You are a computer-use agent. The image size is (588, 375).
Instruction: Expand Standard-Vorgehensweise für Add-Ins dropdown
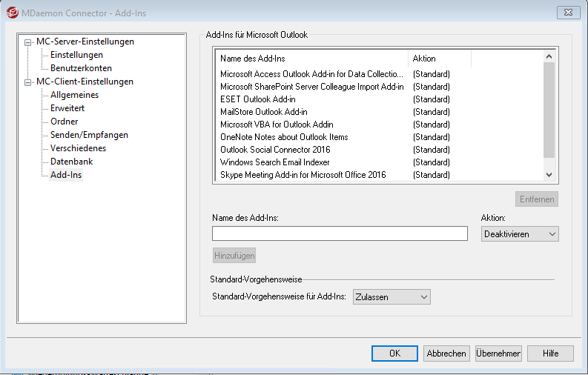[392, 297]
